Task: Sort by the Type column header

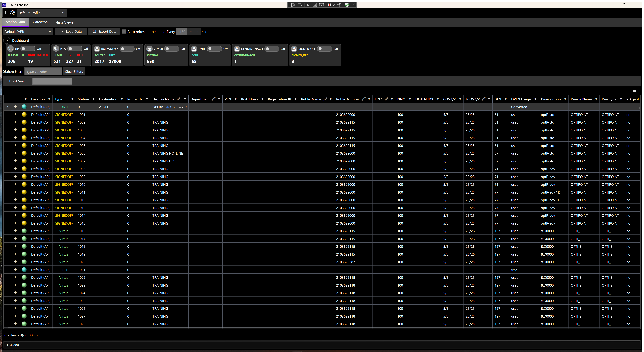Action: (x=58, y=99)
